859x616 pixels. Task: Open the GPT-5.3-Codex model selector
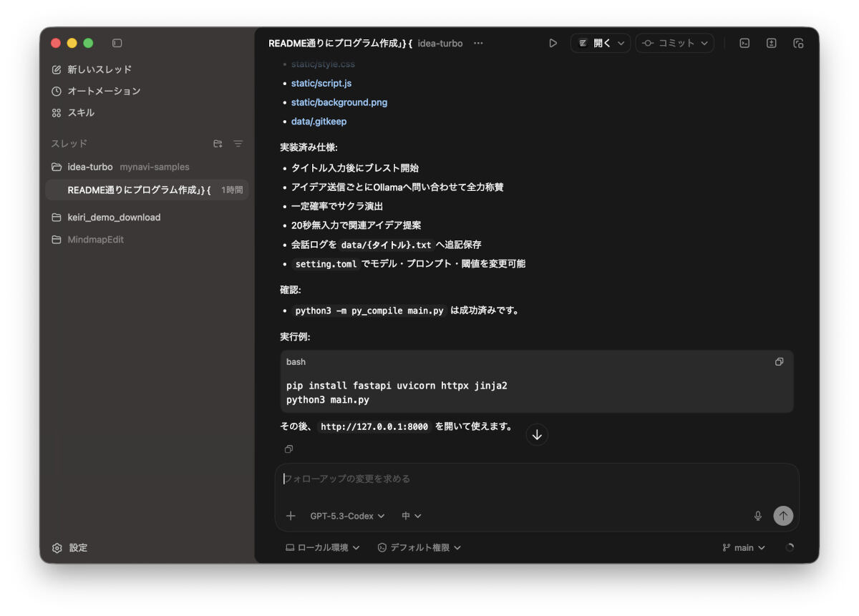tap(346, 515)
